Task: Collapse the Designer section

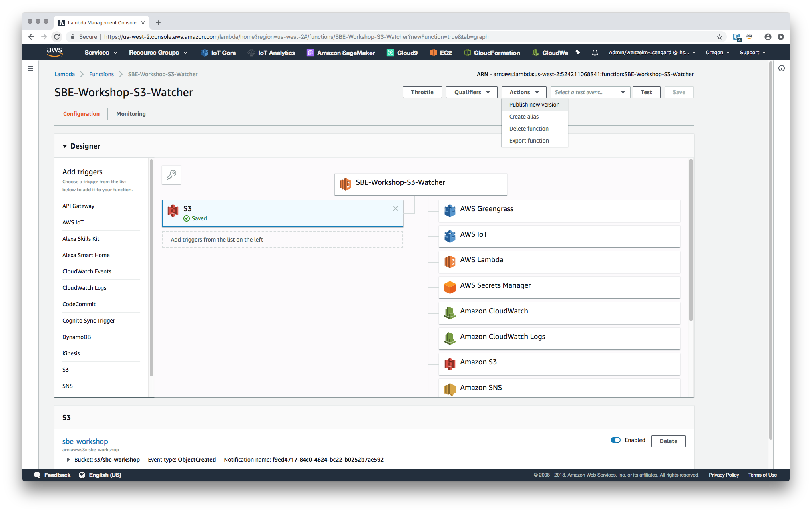Action: 64,146
